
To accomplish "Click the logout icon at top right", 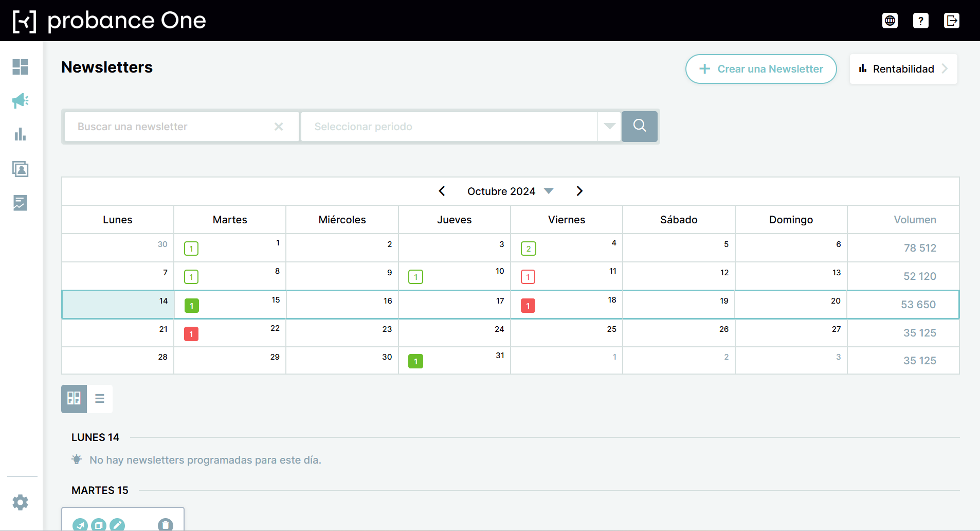I will point(952,21).
